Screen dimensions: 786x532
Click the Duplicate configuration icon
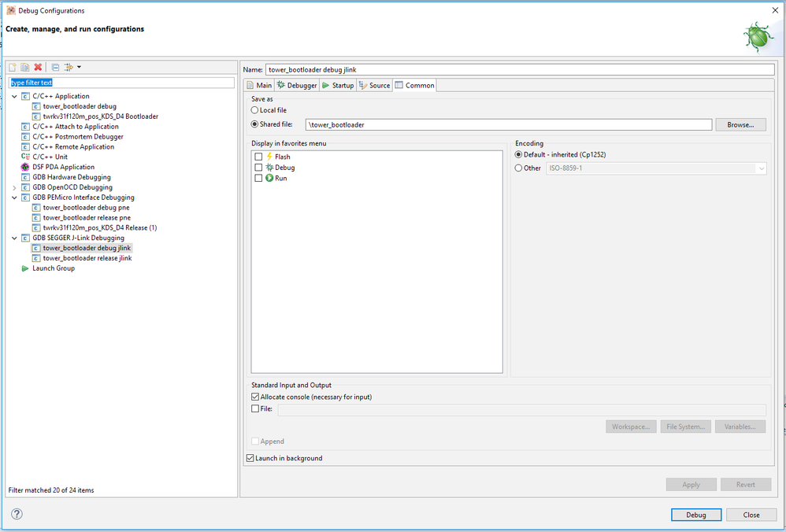[24, 67]
